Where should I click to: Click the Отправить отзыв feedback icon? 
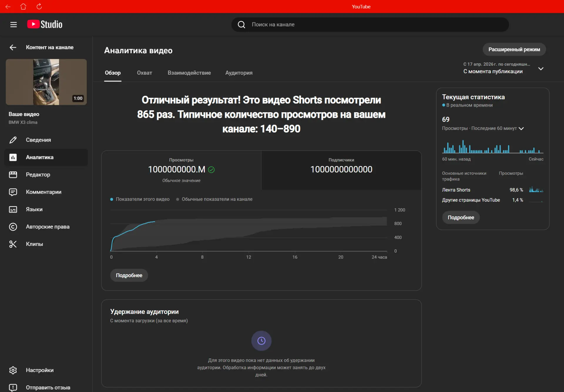click(13, 387)
